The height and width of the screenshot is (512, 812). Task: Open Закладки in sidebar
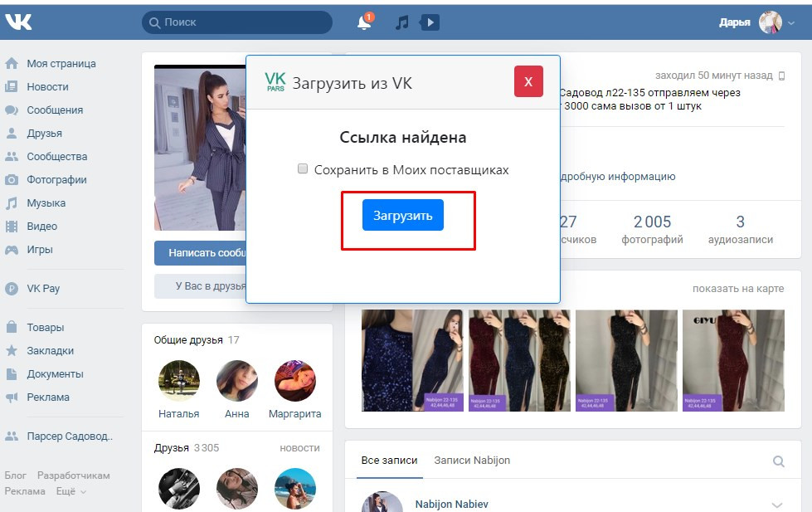pos(50,350)
